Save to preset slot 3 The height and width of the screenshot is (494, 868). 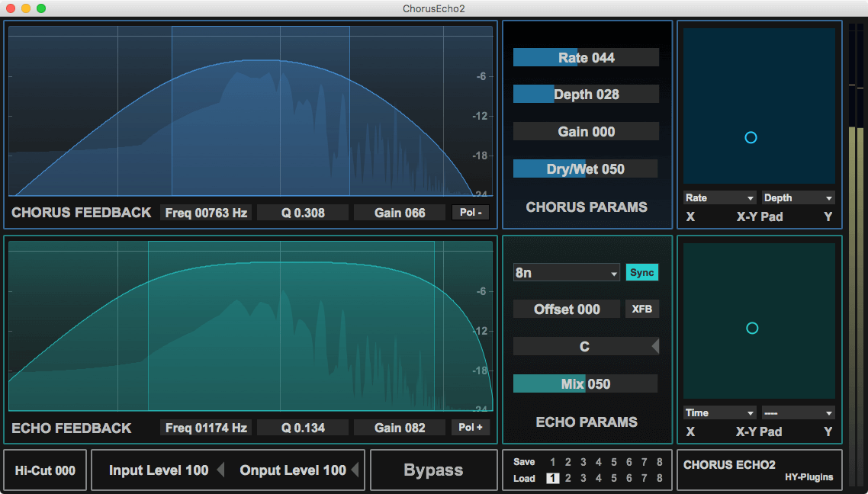[583, 462]
